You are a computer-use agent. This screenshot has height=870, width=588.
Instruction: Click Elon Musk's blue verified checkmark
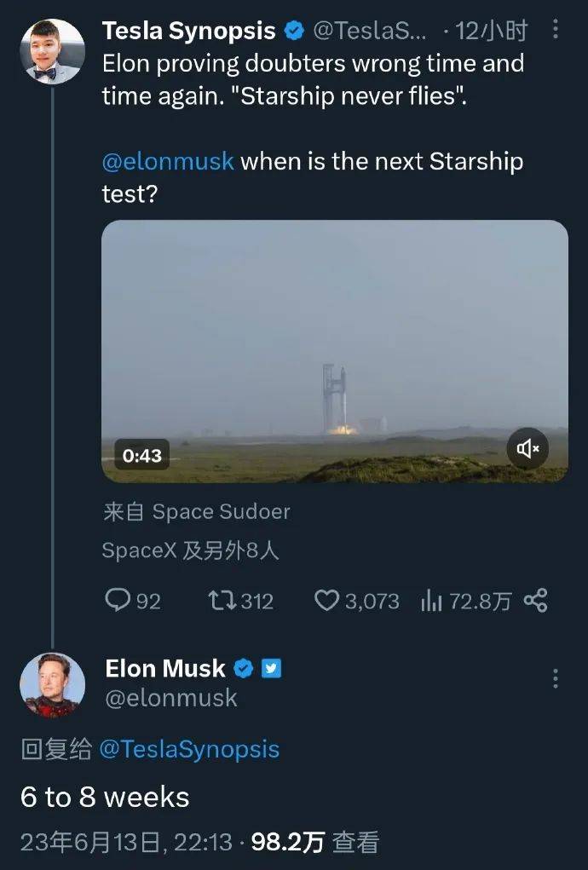tap(244, 669)
